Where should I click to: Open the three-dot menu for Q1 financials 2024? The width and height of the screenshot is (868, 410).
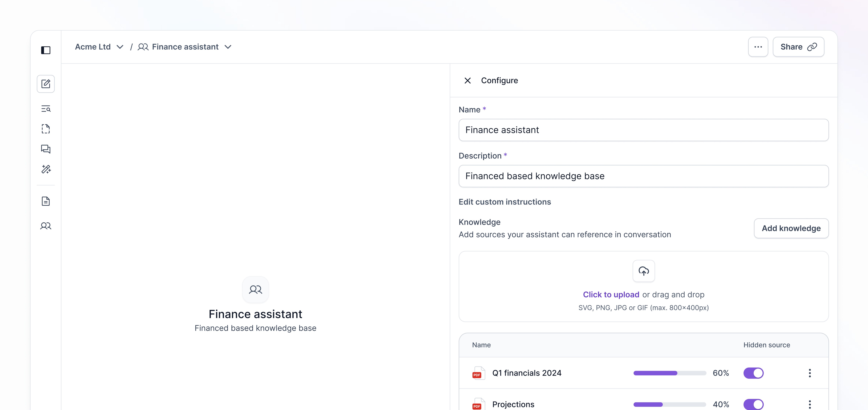pos(810,373)
